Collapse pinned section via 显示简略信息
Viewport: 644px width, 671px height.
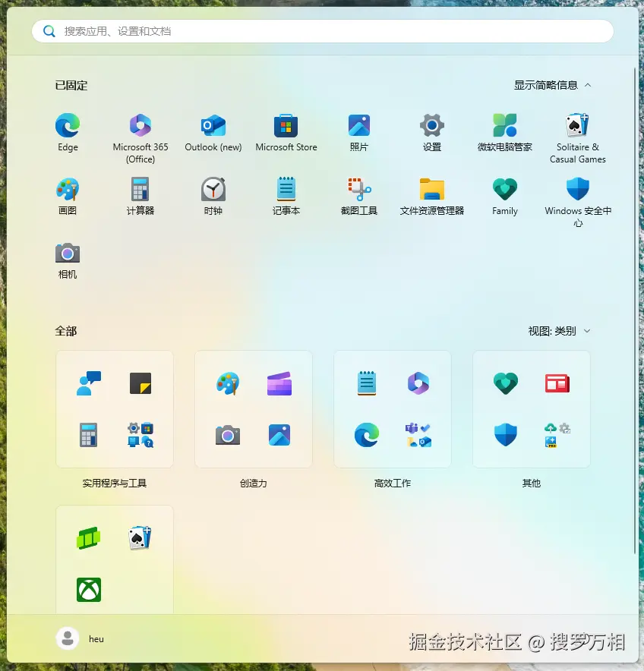(552, 85)
